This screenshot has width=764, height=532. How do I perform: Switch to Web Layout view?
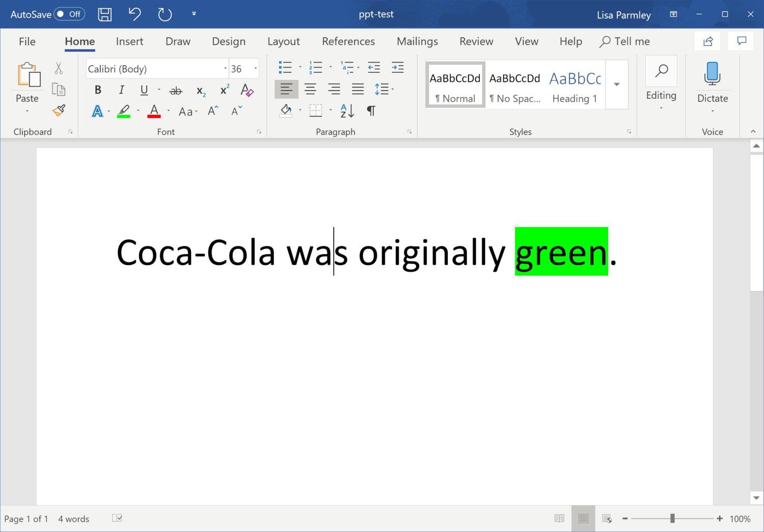(x=607, y=518)
